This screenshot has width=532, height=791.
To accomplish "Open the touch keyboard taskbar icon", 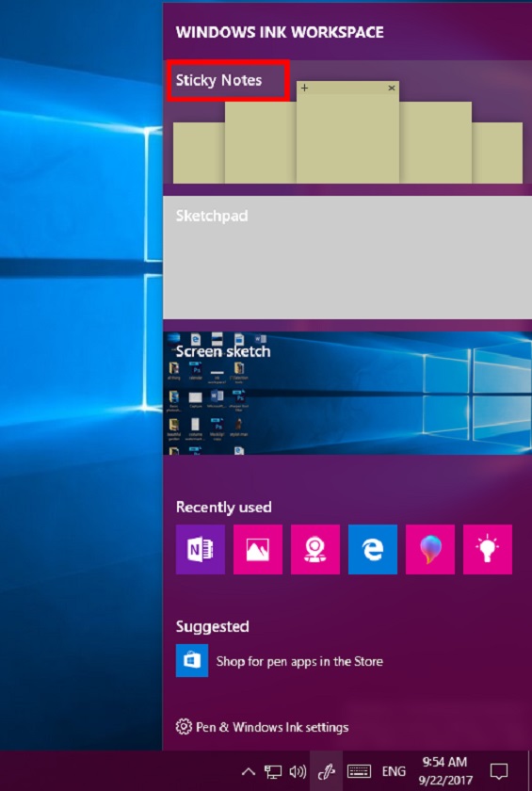I will (359, 771).
